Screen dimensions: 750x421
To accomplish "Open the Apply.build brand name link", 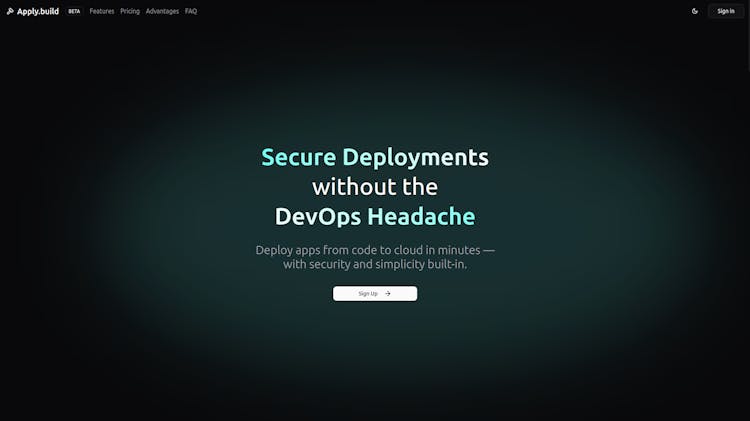I will (38, 11).
